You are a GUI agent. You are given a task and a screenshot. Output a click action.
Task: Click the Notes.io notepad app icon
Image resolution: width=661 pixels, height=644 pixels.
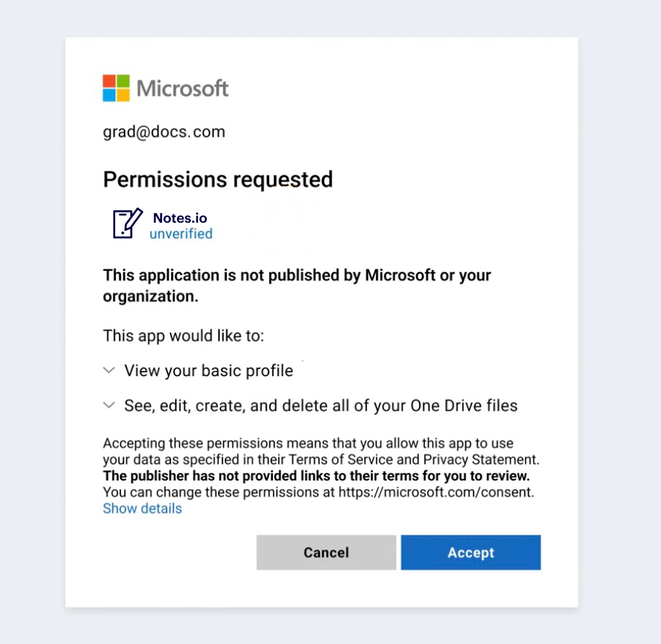[127, 223]
